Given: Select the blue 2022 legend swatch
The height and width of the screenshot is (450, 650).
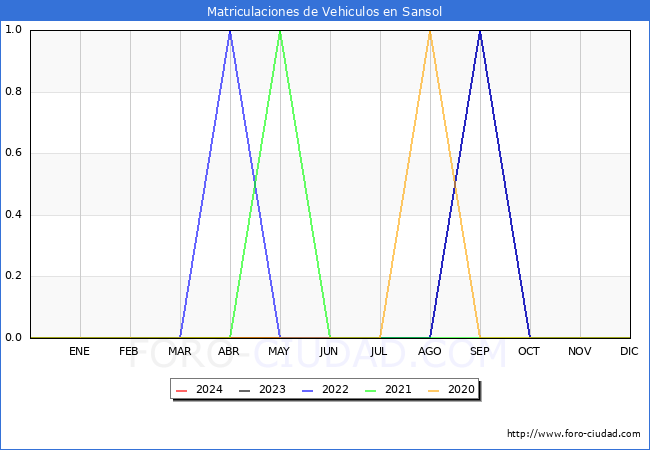Looking at the screenshot, I should point(308,390).
